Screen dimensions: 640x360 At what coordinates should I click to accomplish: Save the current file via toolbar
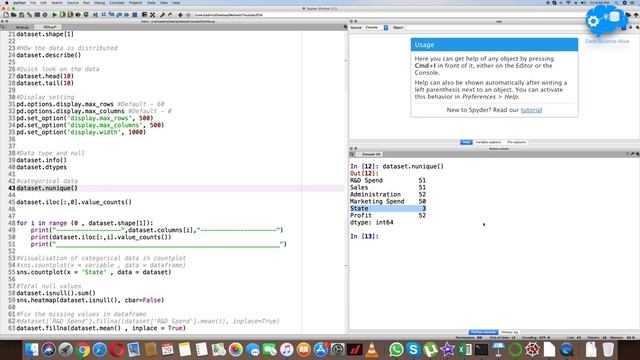[x=21, y=15]
